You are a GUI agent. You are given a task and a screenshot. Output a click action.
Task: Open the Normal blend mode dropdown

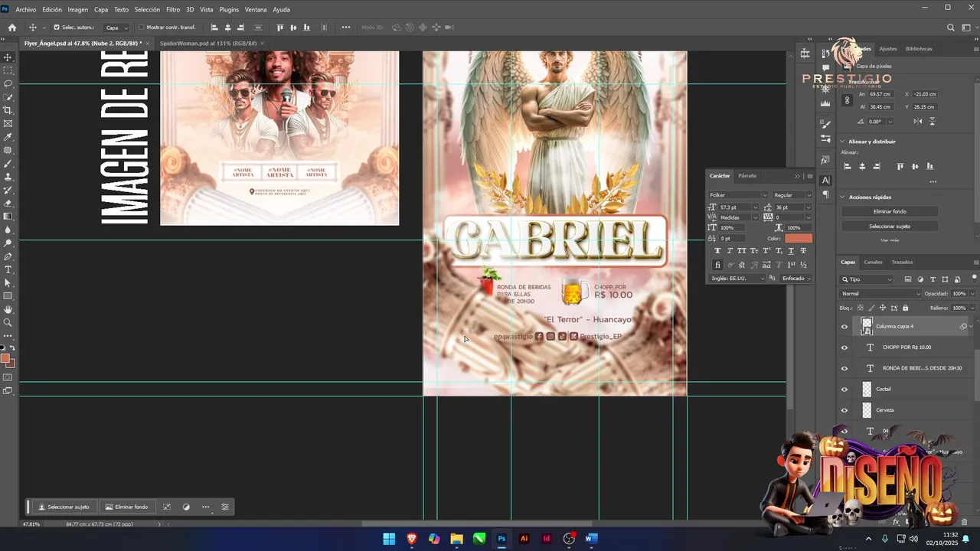click(881, 294)
